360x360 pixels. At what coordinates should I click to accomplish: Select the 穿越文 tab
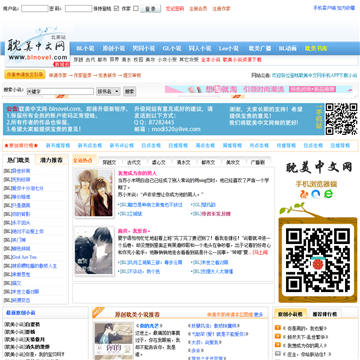point(109,162)
